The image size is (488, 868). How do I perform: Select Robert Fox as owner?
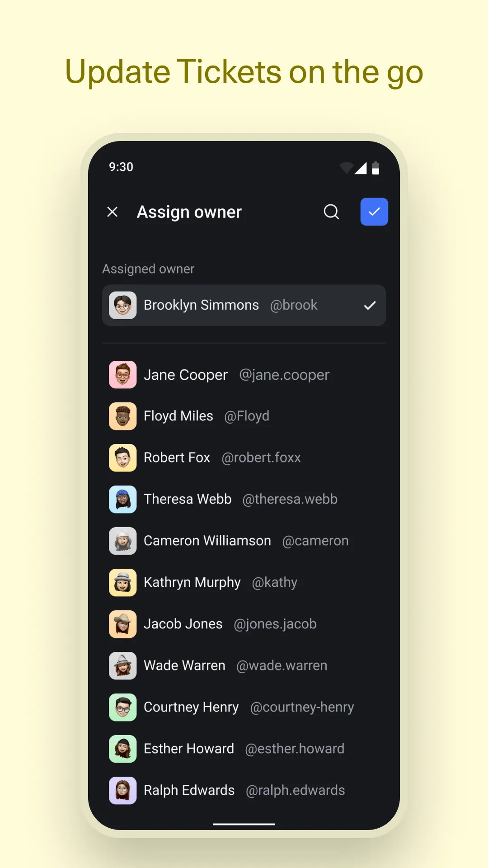177,458
